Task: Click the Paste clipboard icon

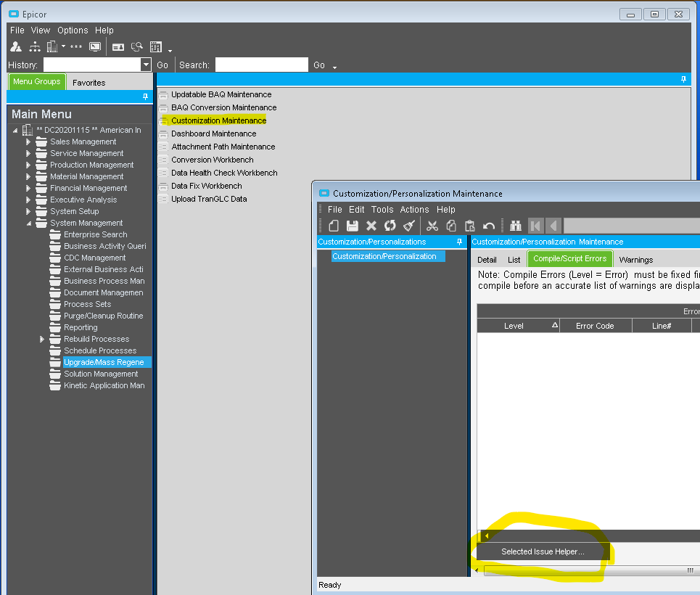Action: 469,226
